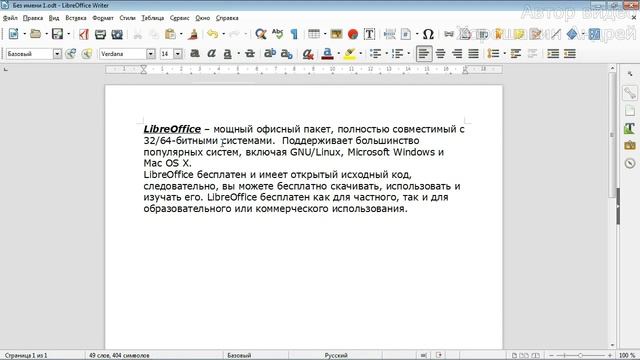Open font size dropdown 14
The image size is (640, 360).
tap(178, 54)
